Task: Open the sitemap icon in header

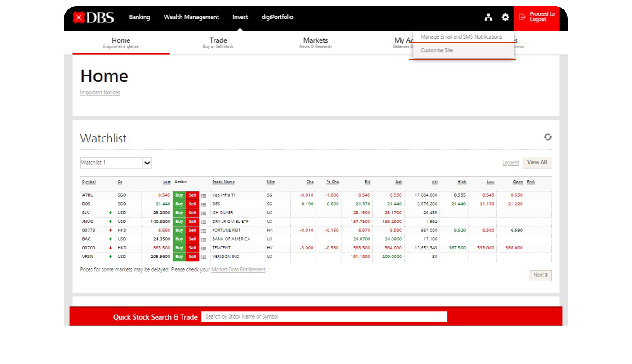Action: coord(488,18)
